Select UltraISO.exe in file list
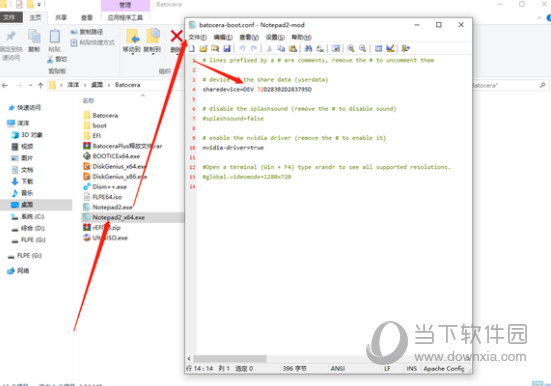This screenshot has height=386, width=551. (105, 238)
